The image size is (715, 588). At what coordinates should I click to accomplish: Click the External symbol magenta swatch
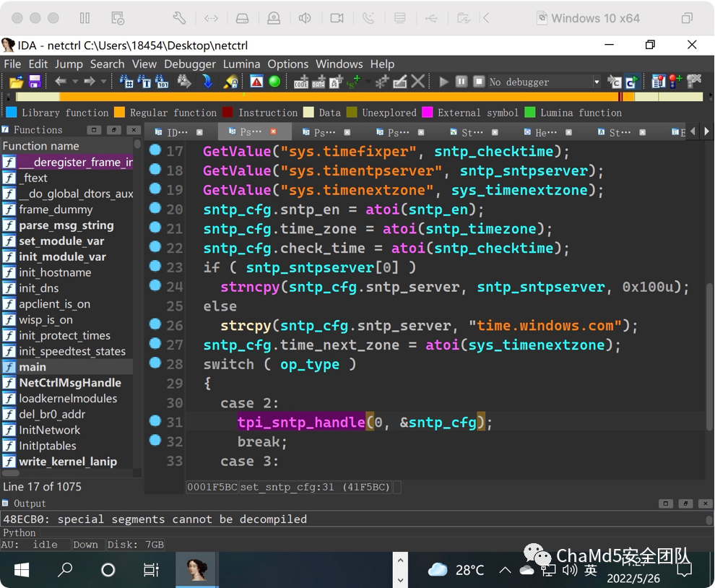click(428, 113)
